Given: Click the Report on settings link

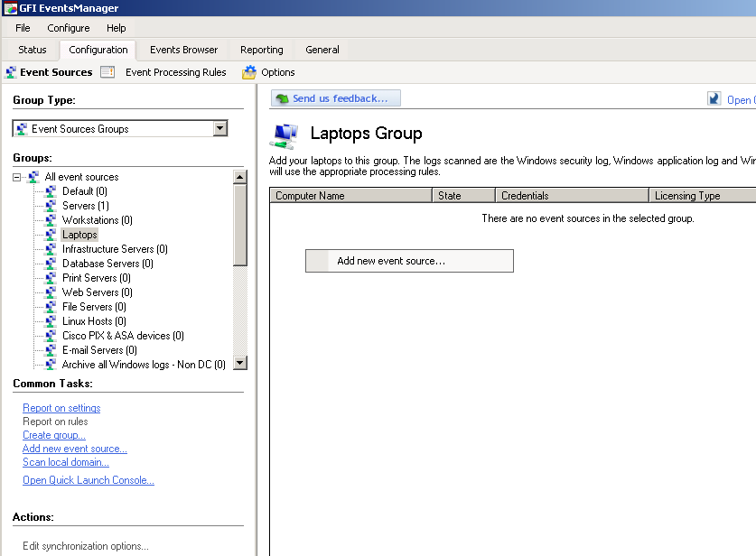Looking at the screenshot, I should 61,408.
